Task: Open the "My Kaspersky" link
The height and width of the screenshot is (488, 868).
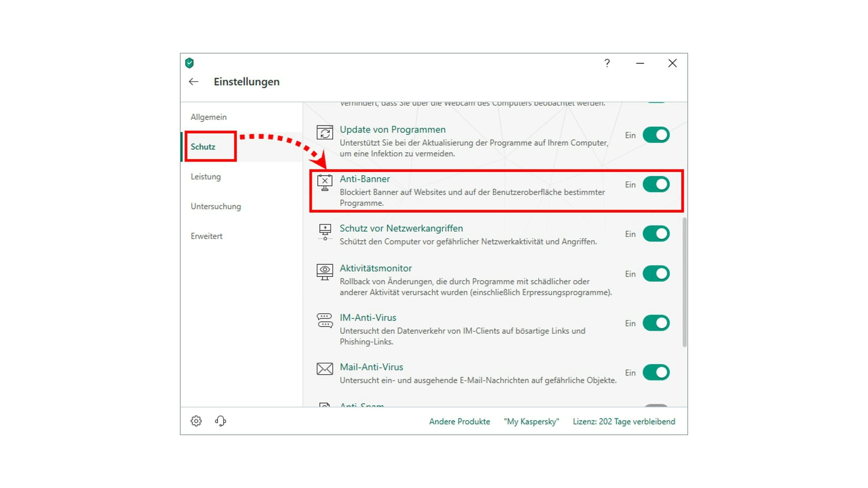Action: [x=531, y=421]
